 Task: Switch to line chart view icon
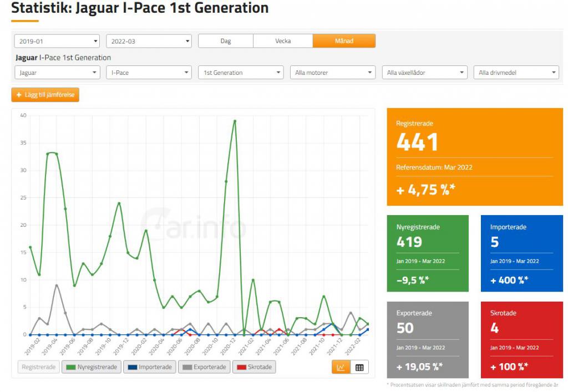pyautogui.click(x=341, y=367)
